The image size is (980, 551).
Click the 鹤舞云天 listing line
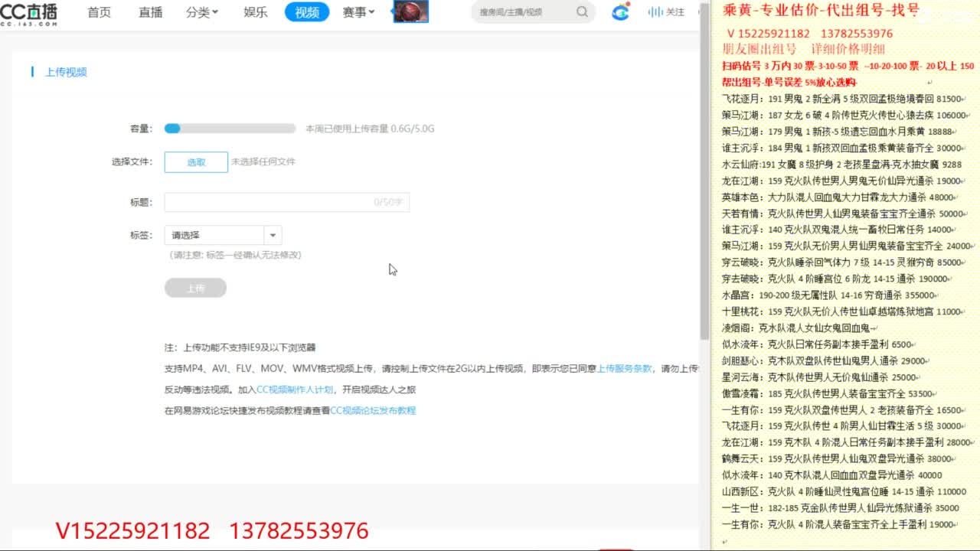839,459
